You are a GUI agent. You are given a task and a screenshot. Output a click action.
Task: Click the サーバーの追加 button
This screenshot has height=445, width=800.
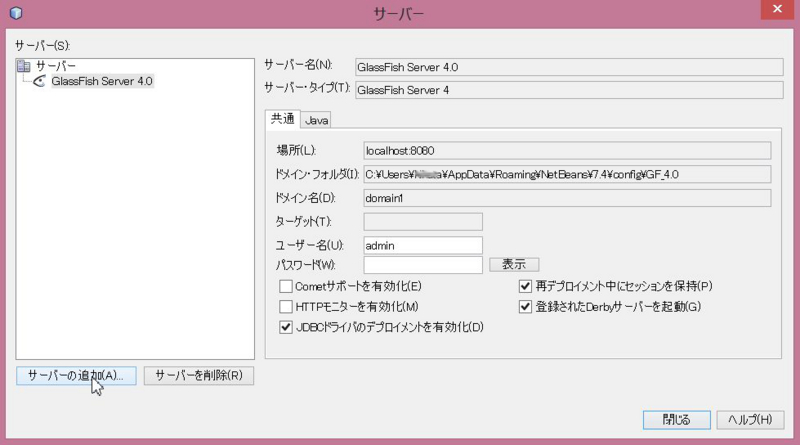[76, 376]
